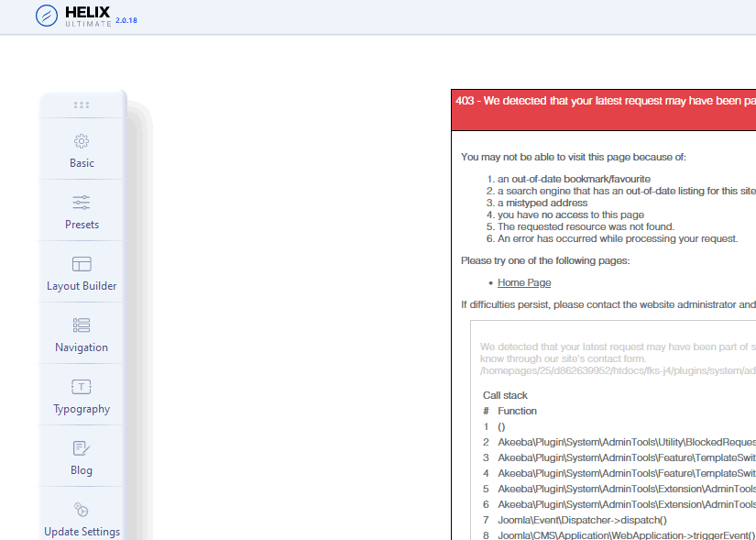Click 'a search engine that has an out-of-date listing'

(626, 191)
